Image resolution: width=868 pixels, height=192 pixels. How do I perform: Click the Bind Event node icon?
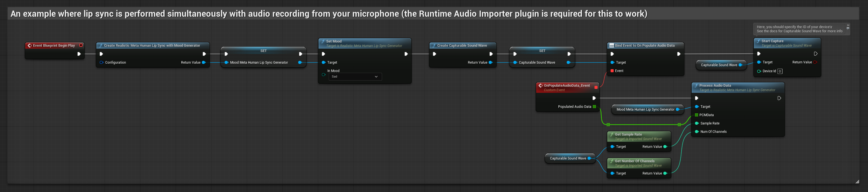(612, 46)
